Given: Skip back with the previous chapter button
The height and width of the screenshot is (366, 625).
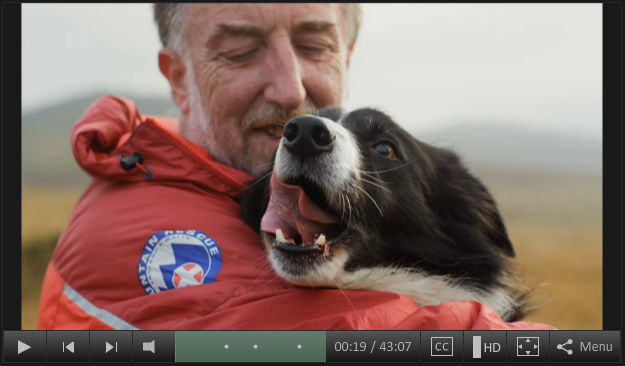Looking at the screenshot, I should coord(68,347).
